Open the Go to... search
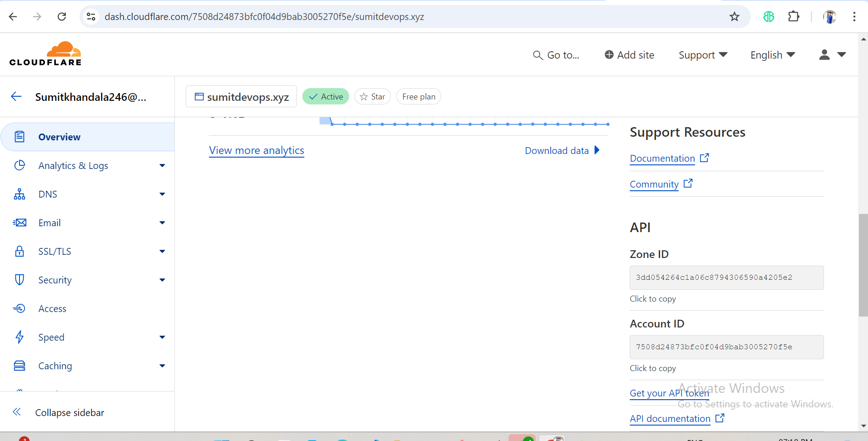The width and height of the screenshot is (868, 441). pos(556,55)
